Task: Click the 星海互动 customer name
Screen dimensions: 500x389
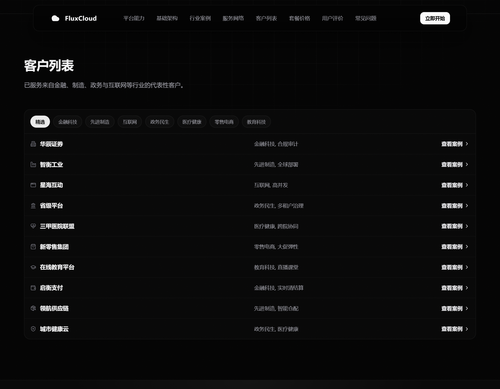Action: click(51, 185)
